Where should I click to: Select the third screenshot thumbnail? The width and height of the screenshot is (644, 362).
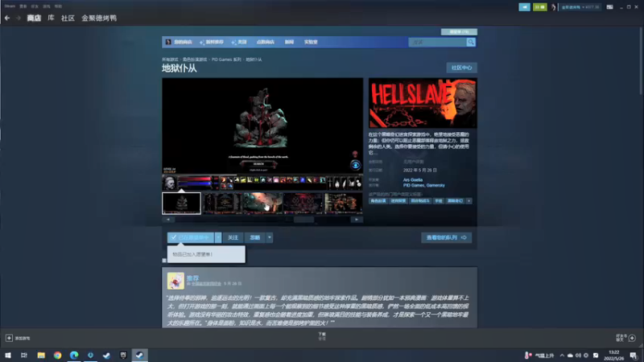tap(263, 204)
